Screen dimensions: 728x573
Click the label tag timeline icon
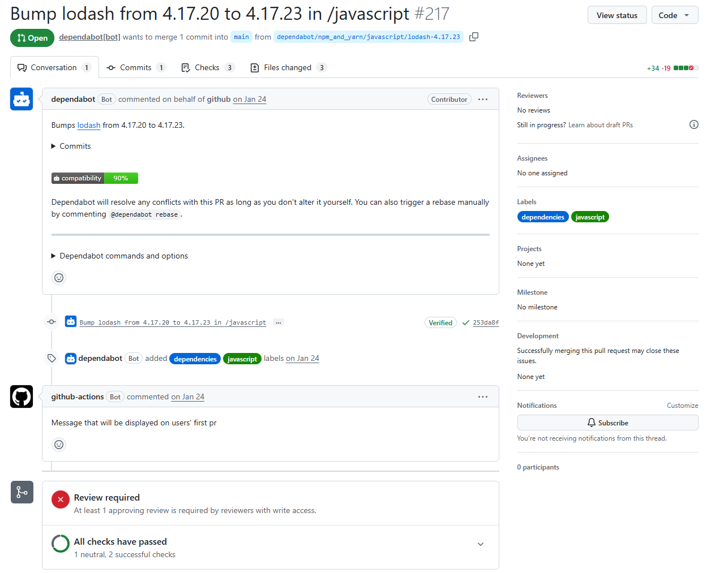52,358
